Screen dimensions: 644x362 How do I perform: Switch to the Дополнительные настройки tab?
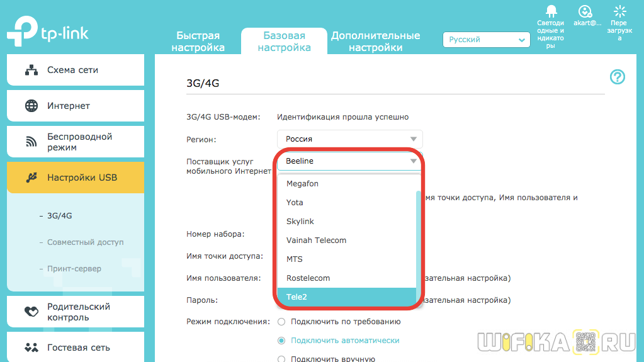pyautogui.click(x=375, y=41)
